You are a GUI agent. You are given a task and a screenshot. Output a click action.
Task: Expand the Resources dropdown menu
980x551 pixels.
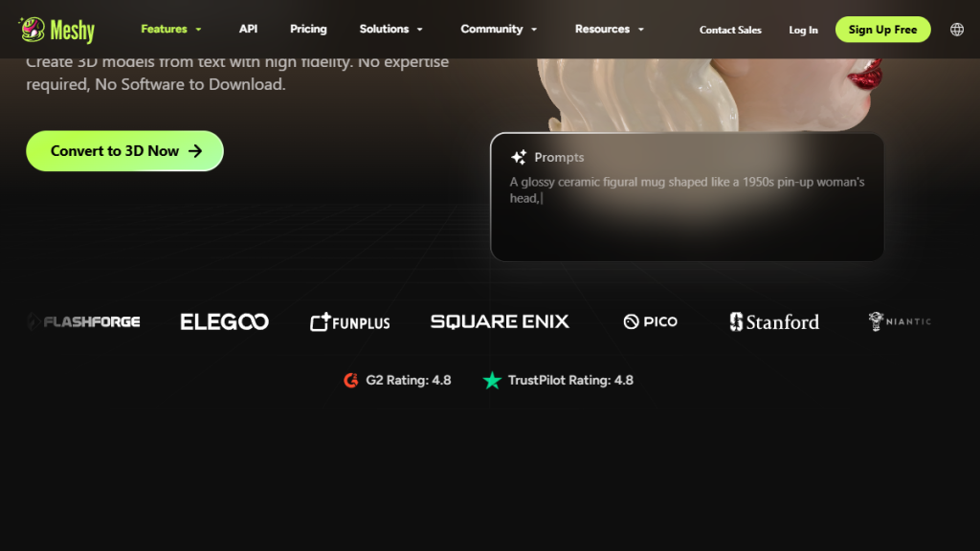[x=610, y=30]
